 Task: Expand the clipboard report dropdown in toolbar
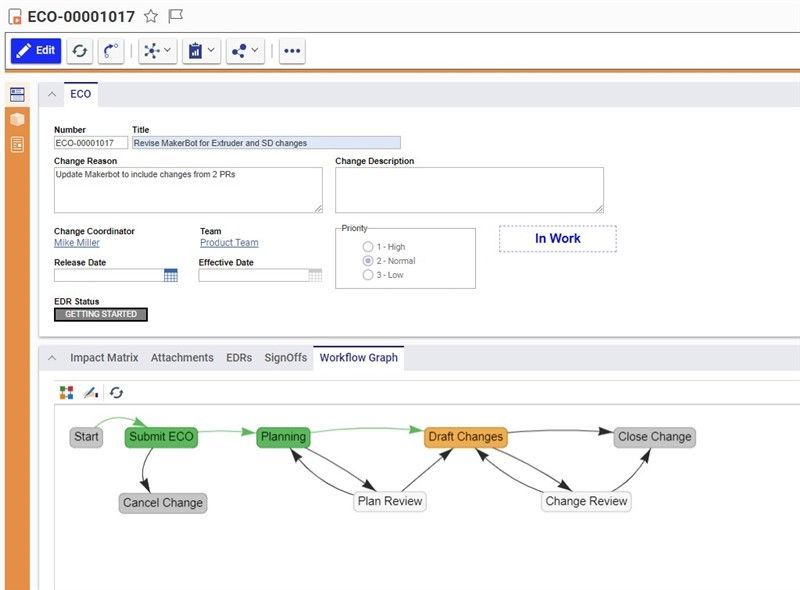point(201,50)
